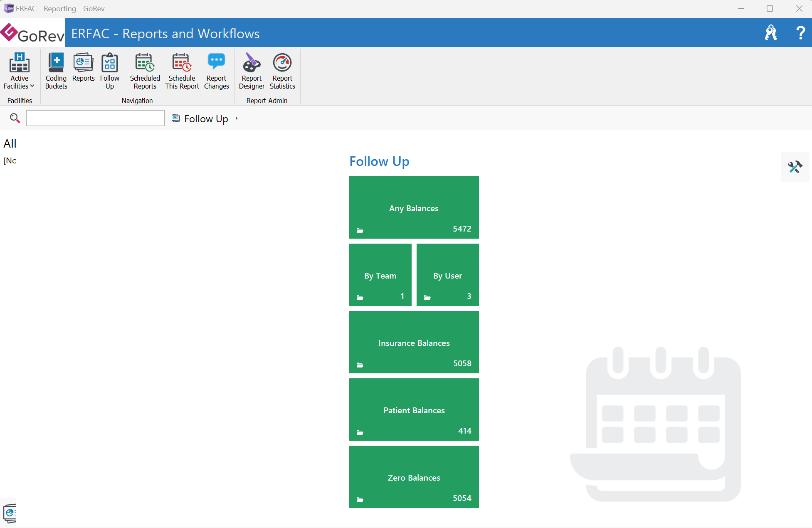Viewport: 812px width, 528px height.
Task: Click folder icon on Zero Balances tile
Action: point(360,500)
